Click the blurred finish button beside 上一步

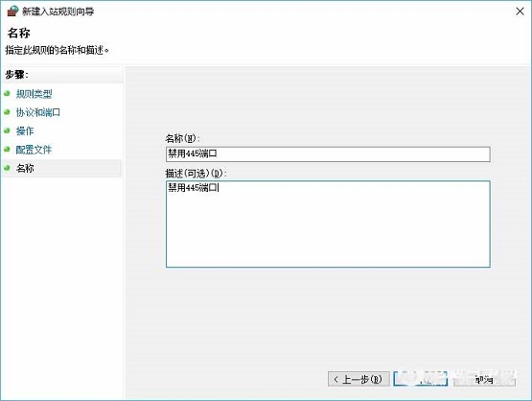(x=421, y=379)
